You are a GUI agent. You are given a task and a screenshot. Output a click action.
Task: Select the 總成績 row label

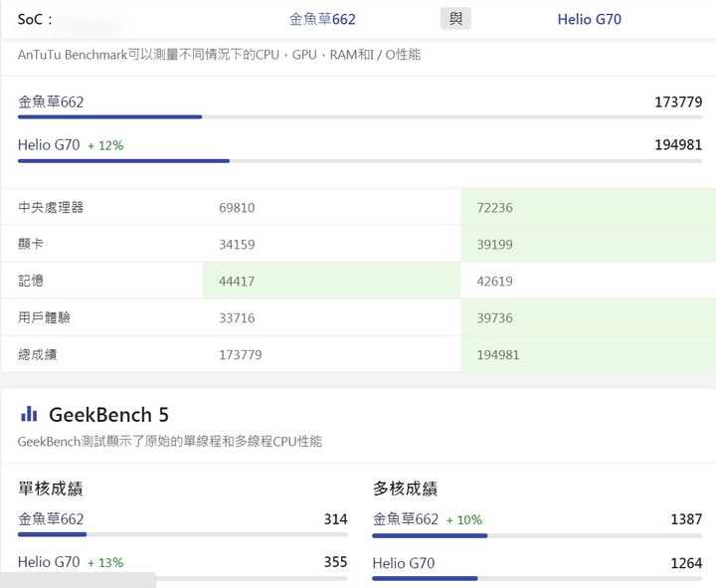(38, 354)
